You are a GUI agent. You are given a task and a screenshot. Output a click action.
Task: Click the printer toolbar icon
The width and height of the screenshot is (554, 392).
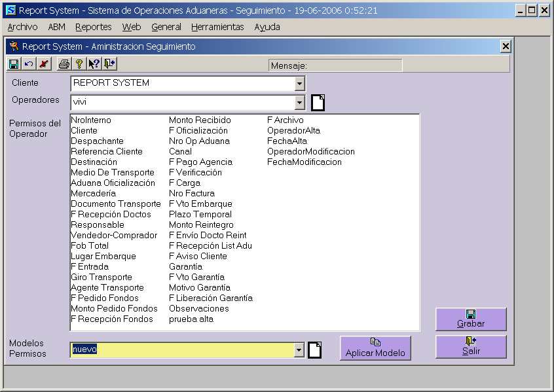[x=64, y=64]
